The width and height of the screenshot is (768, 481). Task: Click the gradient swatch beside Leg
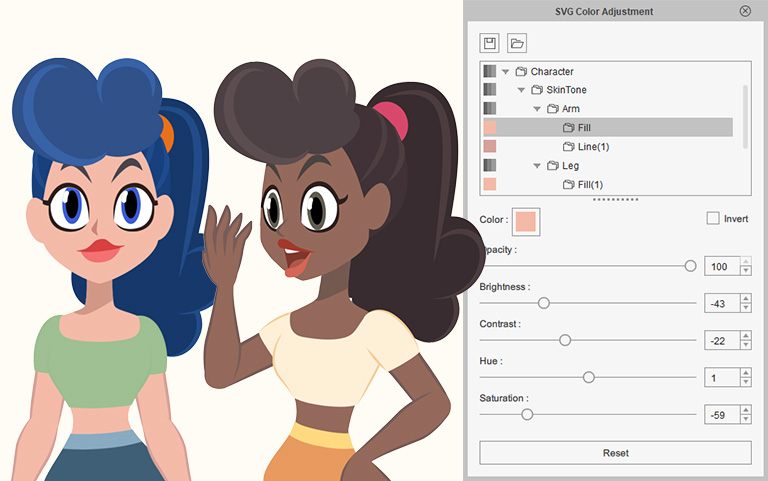(490, 165)
